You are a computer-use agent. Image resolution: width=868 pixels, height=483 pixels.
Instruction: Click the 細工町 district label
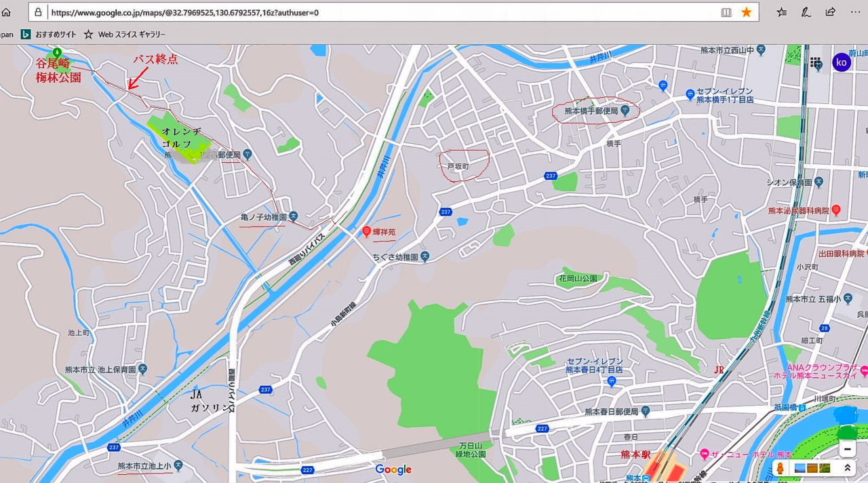(812, 340)
